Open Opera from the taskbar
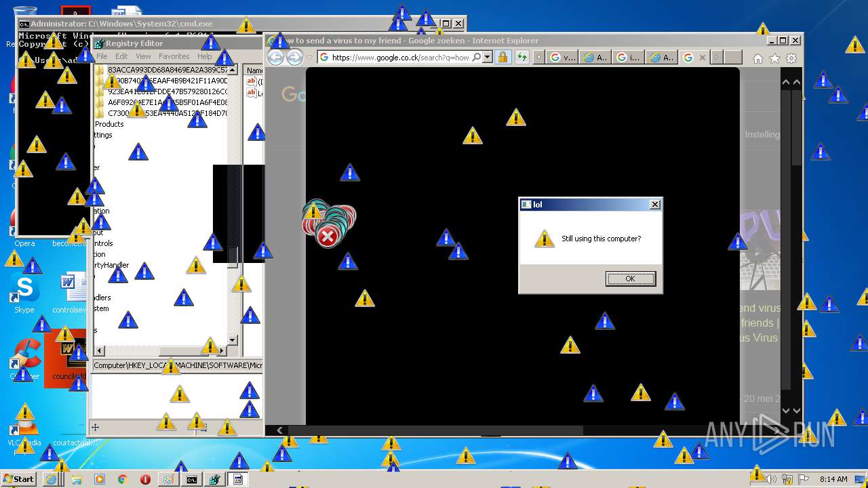This screenshot has width=868, height=488. [145, 479]
